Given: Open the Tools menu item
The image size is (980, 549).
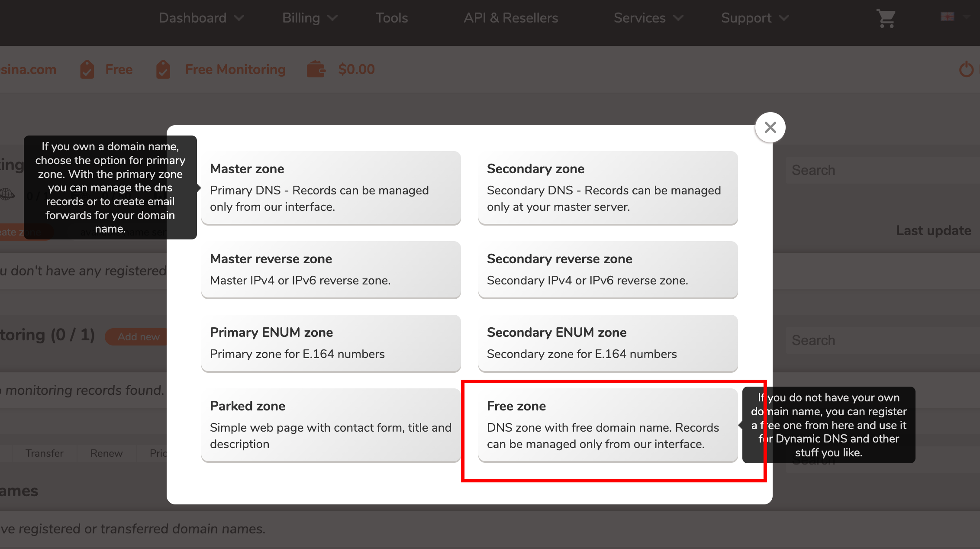Looking at the screenshot, I should click(x=391, y=18).
